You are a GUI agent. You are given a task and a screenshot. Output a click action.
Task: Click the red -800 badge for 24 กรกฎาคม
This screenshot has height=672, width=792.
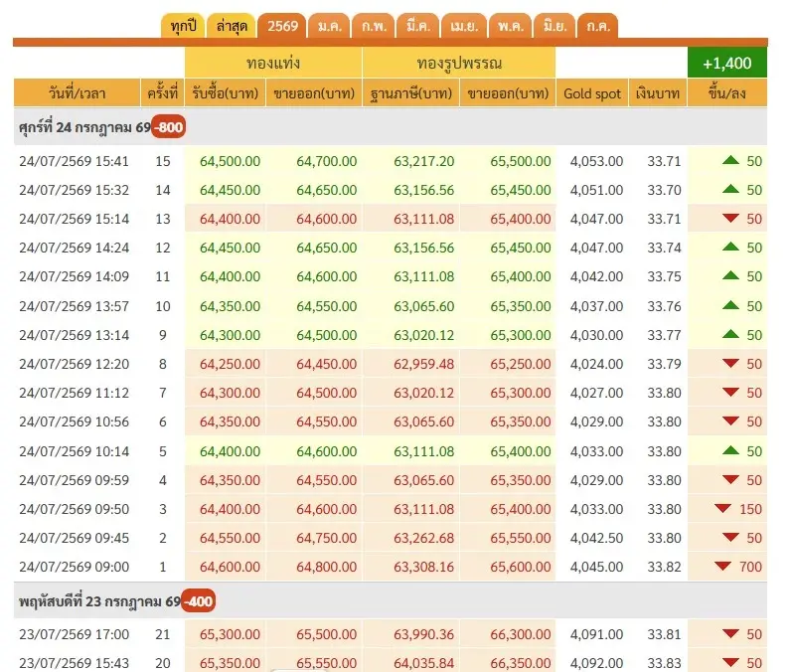[x=169, y=127]
